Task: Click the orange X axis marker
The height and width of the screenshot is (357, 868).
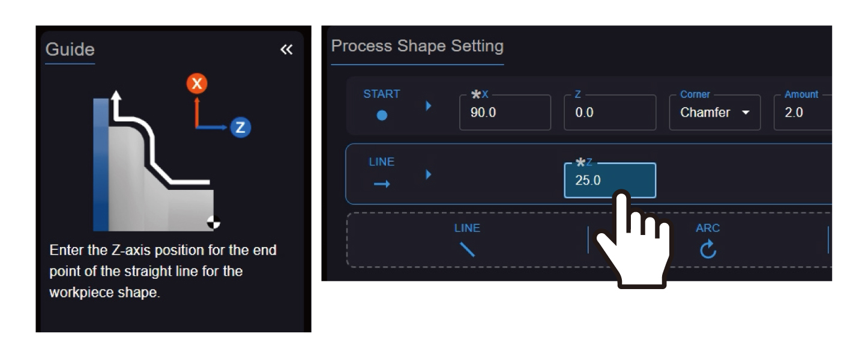Action: [196, 84]
